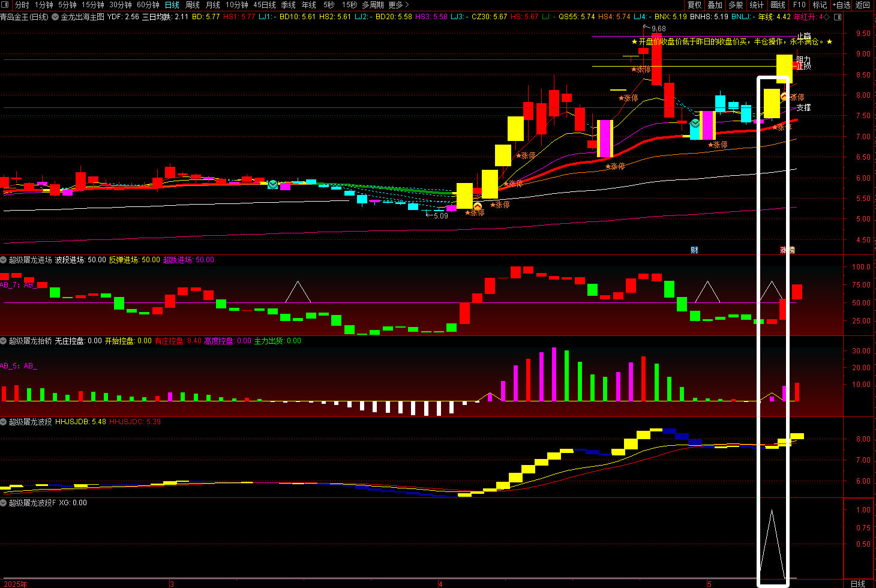Click the 日线 label at bottom right
Viewport: 876px width, 588px height.
click(x=859, y=584)
